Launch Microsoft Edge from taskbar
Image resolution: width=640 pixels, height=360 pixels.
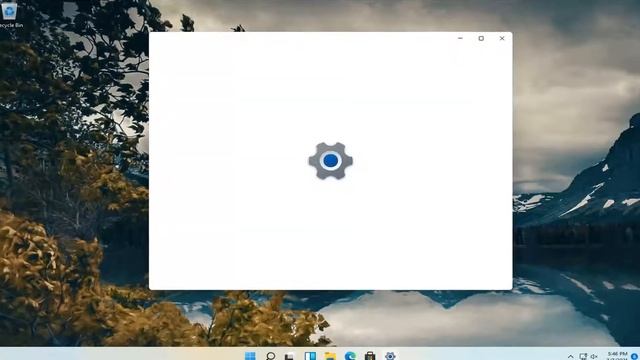[x=350, y=356]
